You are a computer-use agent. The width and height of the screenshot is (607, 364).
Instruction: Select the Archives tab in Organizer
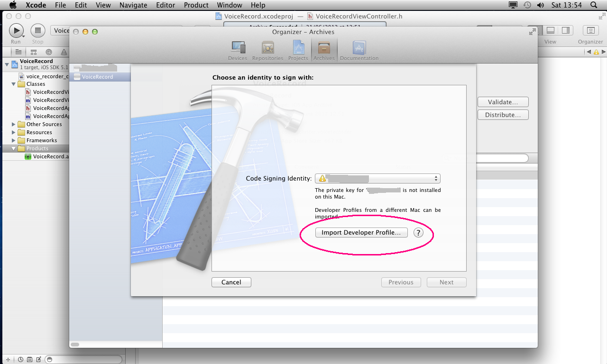[324, 50]
